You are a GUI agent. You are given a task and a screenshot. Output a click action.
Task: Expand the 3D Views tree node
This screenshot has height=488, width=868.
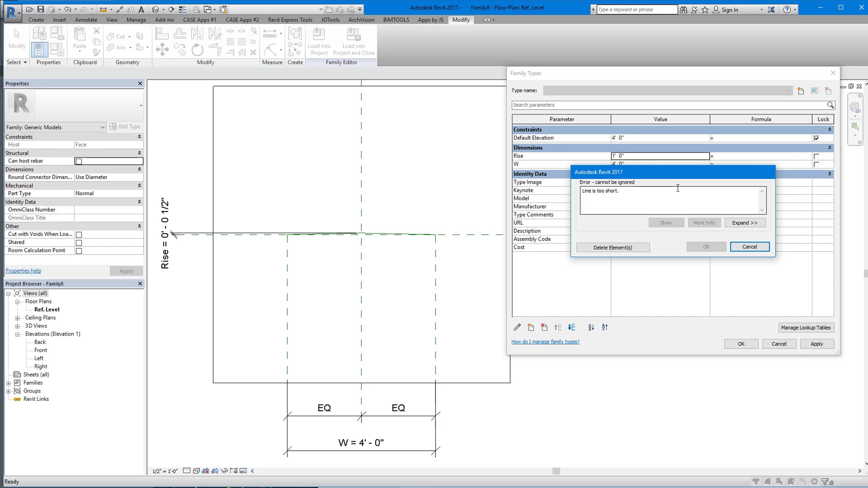(x=17, y=326)
